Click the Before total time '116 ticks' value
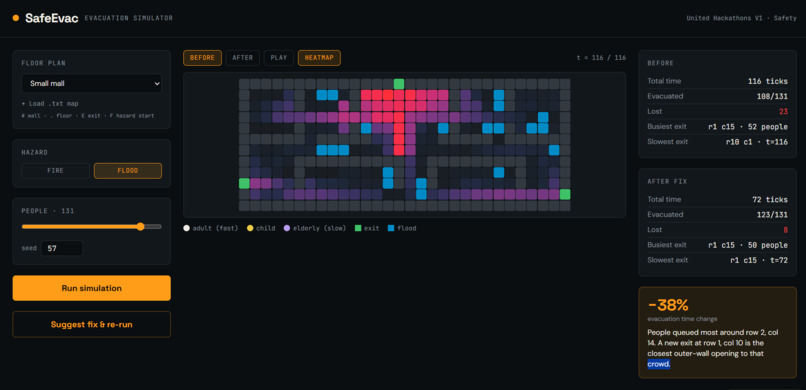The height and width of the screenshot is (390, 806). (x=768, y=81)
